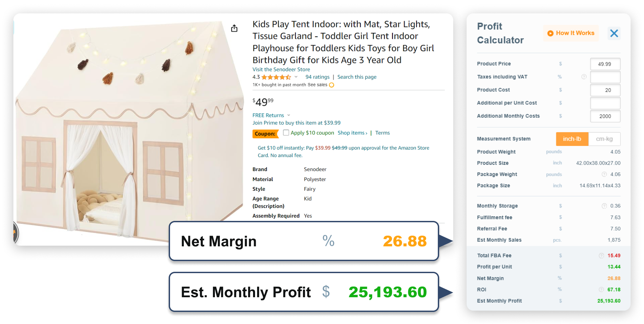644x324 pixels.
Task: Switch measurement system to cm-kg
Action: click(x=605, y=139)
